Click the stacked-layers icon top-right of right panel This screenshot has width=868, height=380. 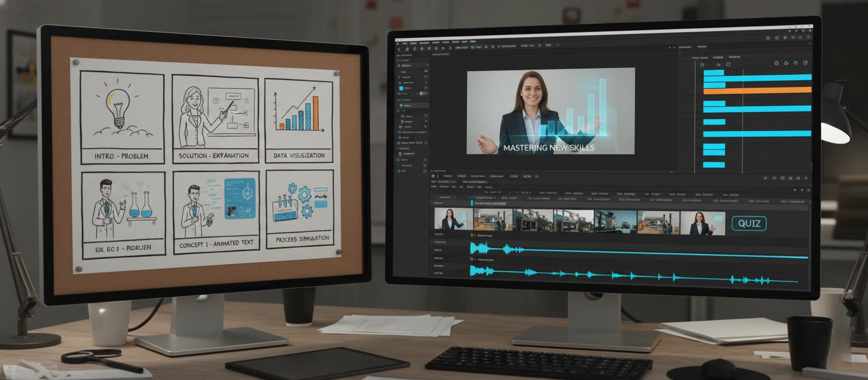click(805, 63)
